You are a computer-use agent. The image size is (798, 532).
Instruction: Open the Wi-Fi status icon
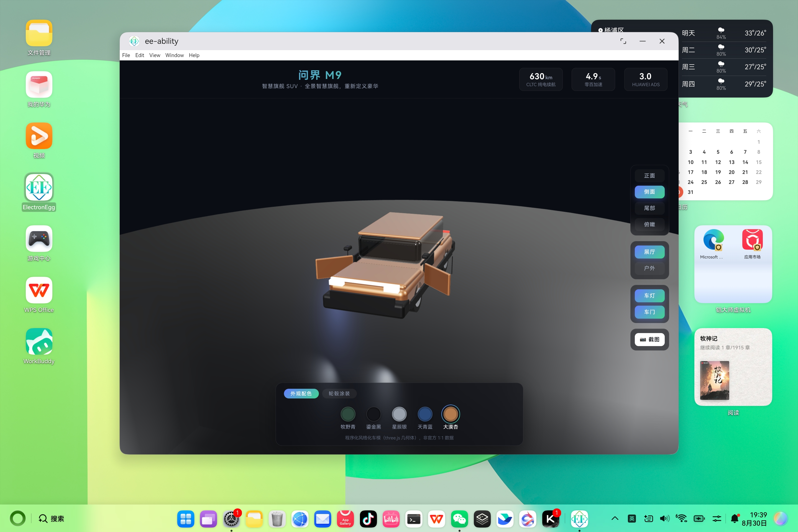tap(681, 518)
